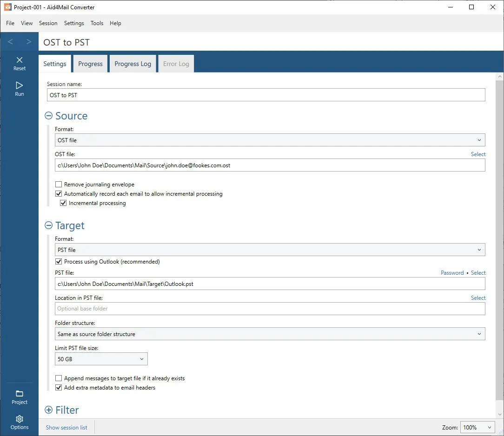Click the Session name input field

click(266, 95)
